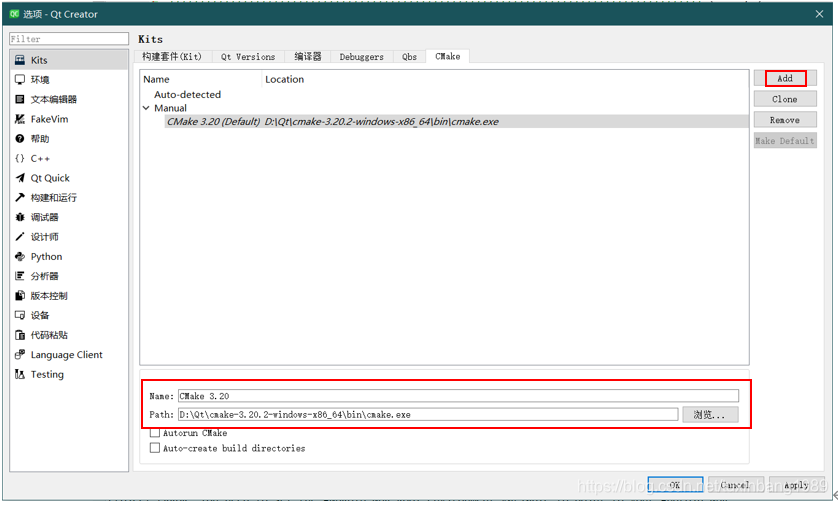Viewport: 838px width, 505px height.
Task: Select the 构建和运行 hammer icon
Action: [20, 197]
